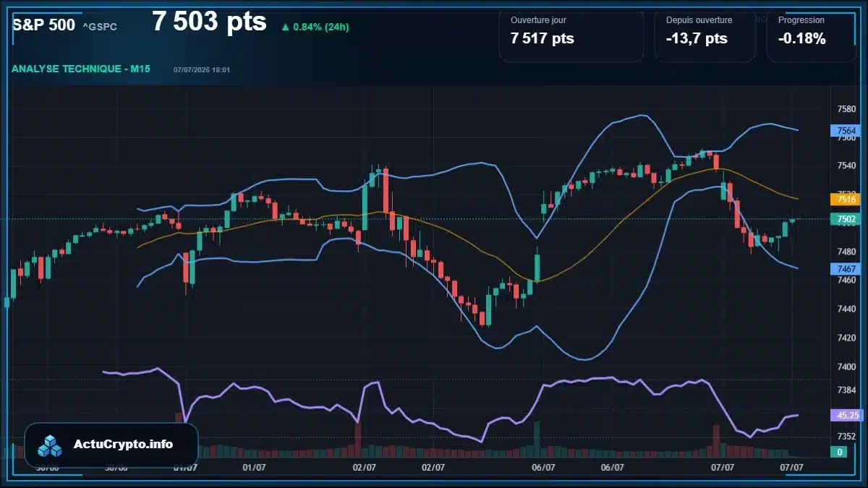Click the -0.18% progression value
Image resolution: width=868 pixels, height=488 pixels.
(802, 39)
